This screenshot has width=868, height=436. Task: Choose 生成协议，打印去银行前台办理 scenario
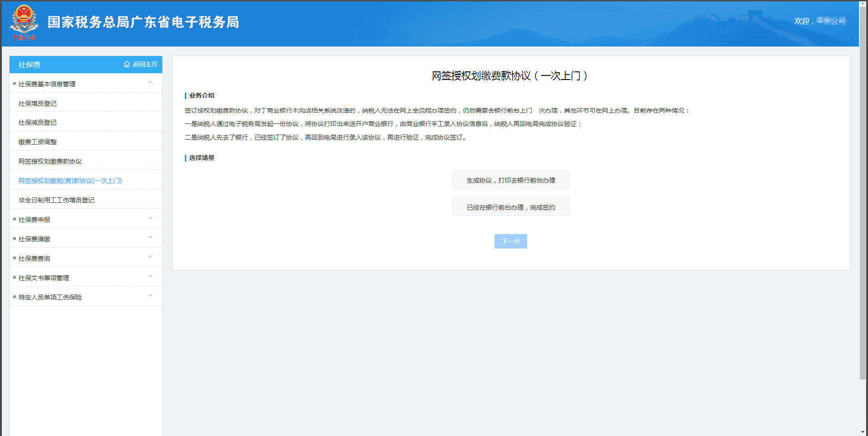point(510,180)
